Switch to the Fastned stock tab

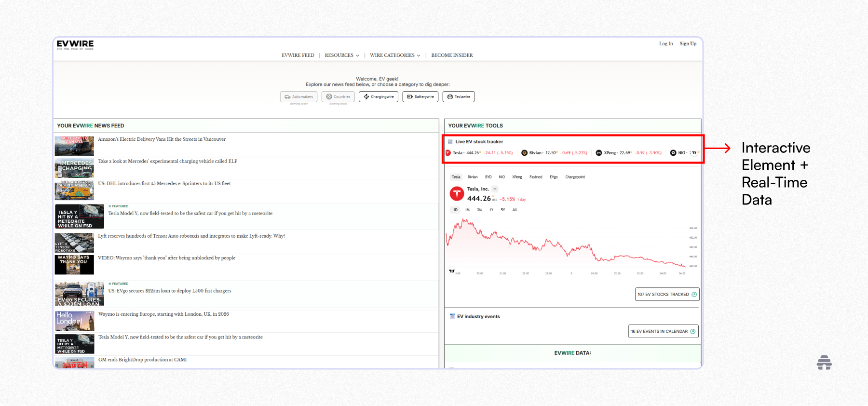(536, 177)
